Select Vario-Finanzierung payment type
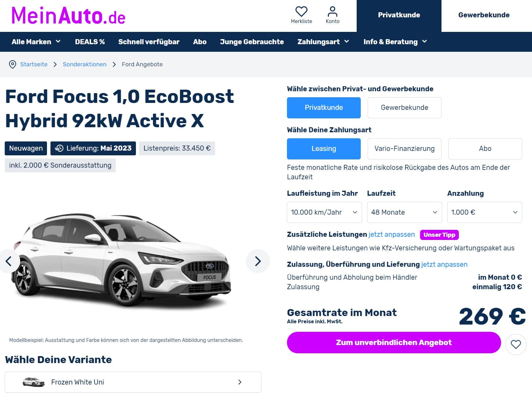 405,149
